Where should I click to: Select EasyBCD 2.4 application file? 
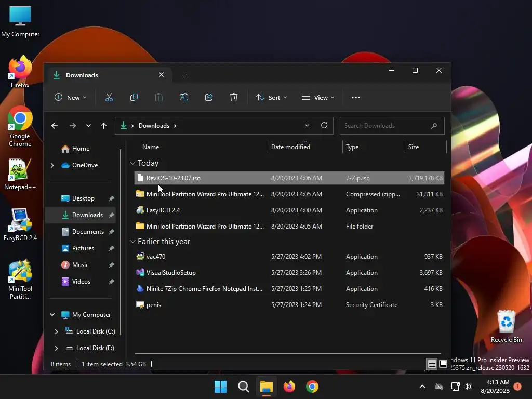click(289, 210)
